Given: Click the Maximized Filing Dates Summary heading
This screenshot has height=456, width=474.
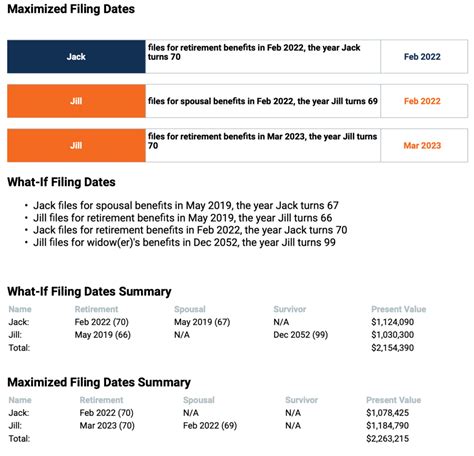Looking at the screenshot, I should tap(99, 382).
